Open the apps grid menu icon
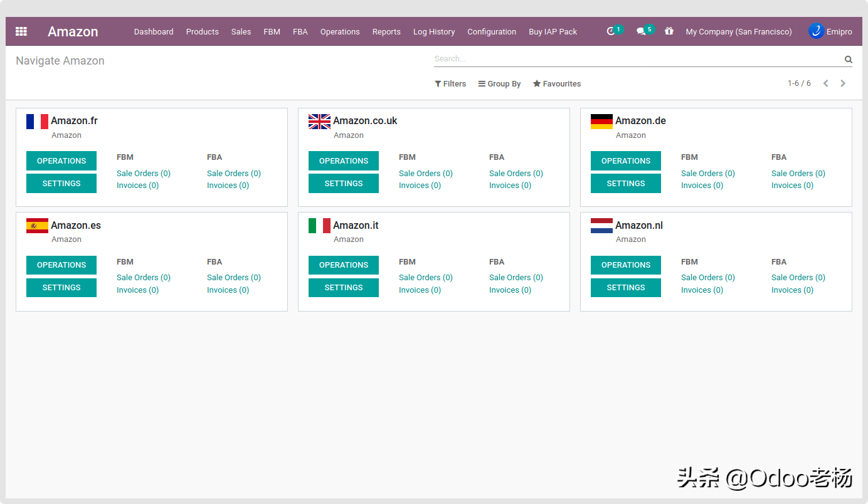Viewport: 868px width, 504px height. [x=21, y=31]
